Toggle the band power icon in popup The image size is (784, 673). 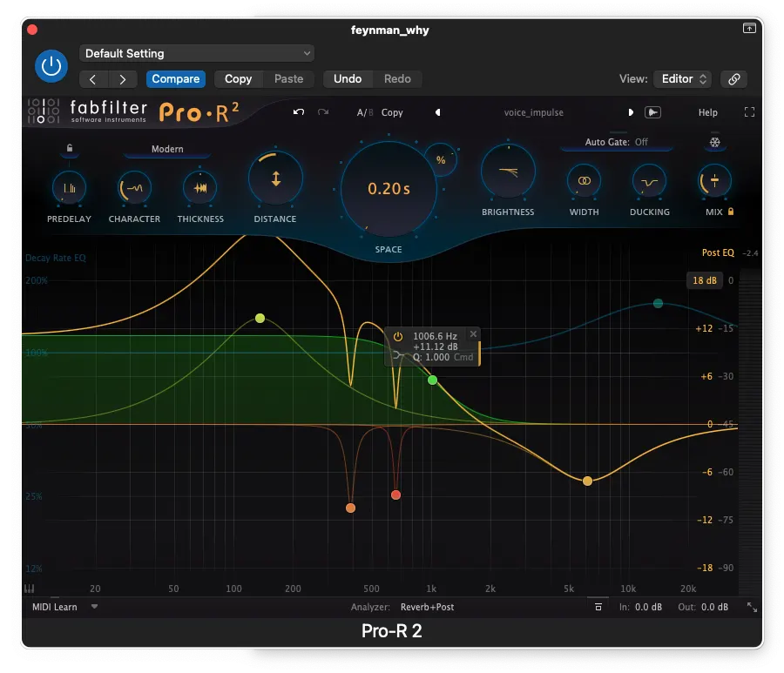tap(398, 337)
